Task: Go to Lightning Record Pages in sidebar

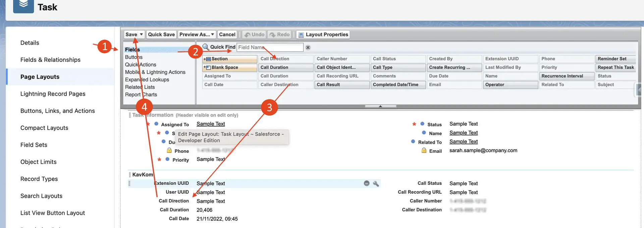Action: tap(53, 94)
